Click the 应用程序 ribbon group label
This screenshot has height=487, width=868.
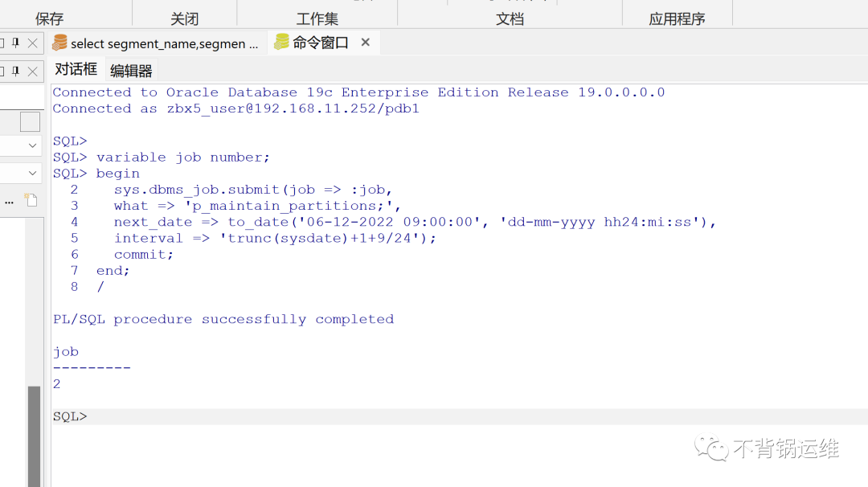677,18
